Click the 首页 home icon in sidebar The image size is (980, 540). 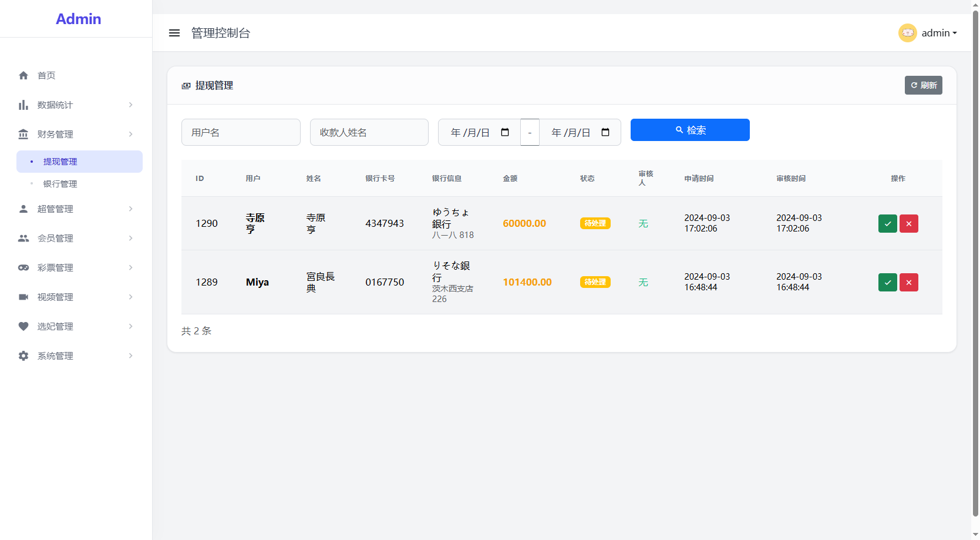pos(23,75)
